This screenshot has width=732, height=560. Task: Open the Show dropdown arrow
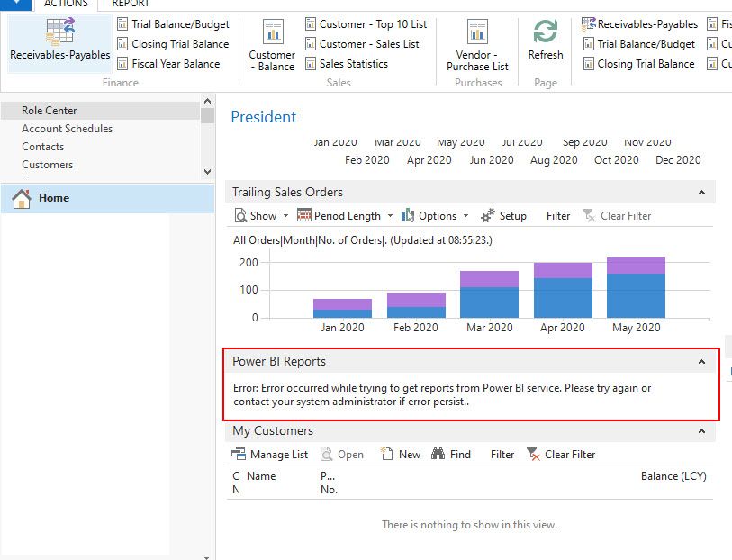pyautogui.click(x=285, y=215)
